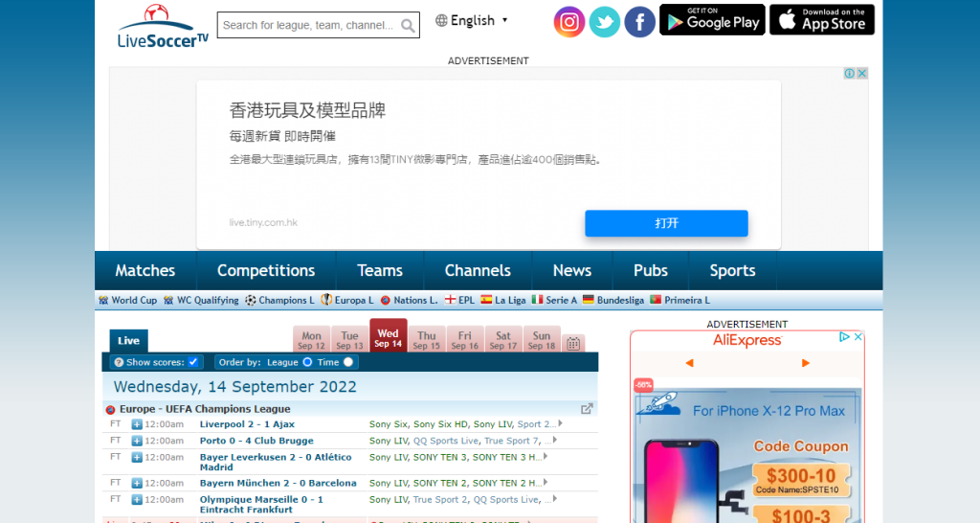Open the Primeira L quick link
The width and height of the screenshot is (980, 523).
click(x=680, y=300)
